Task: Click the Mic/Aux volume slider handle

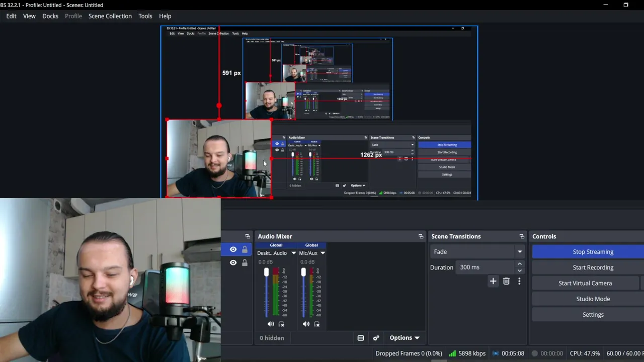Action: click(303, 272)
